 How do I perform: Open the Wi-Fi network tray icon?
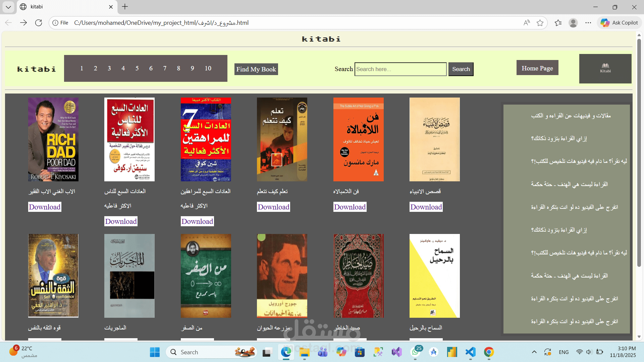coord(579,352)
